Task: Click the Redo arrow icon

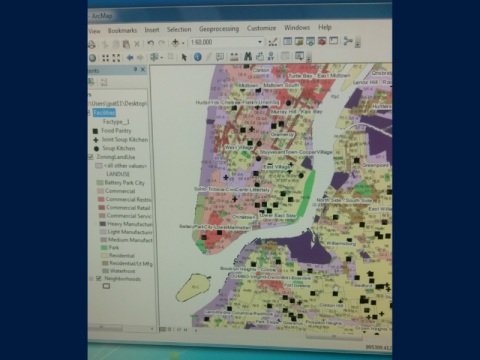Action: click(x=162, y=43)
